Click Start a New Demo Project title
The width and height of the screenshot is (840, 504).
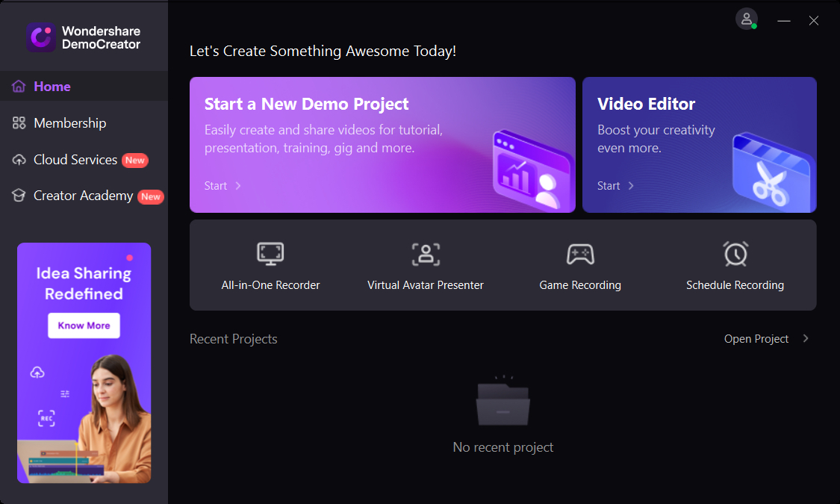pos(306,104)
